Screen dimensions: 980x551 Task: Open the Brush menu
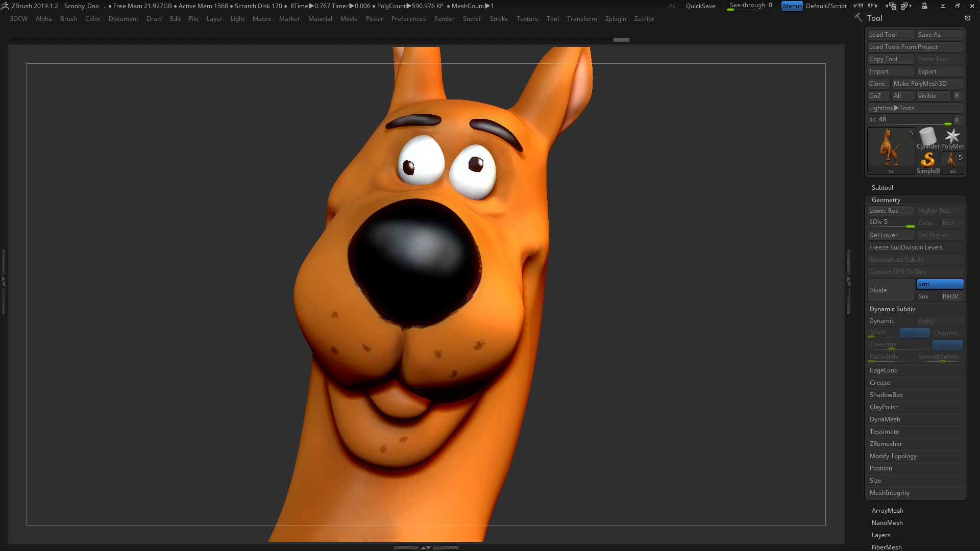68,19
